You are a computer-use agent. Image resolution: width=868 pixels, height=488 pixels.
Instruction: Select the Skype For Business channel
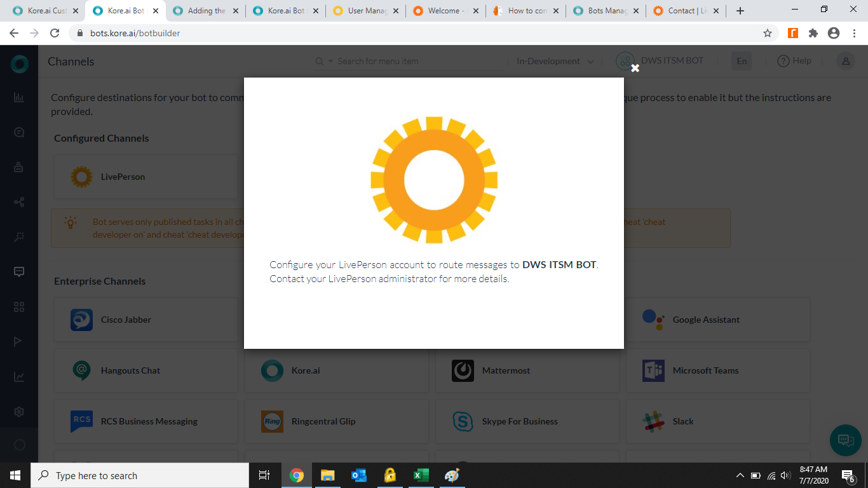pos(527,421)
